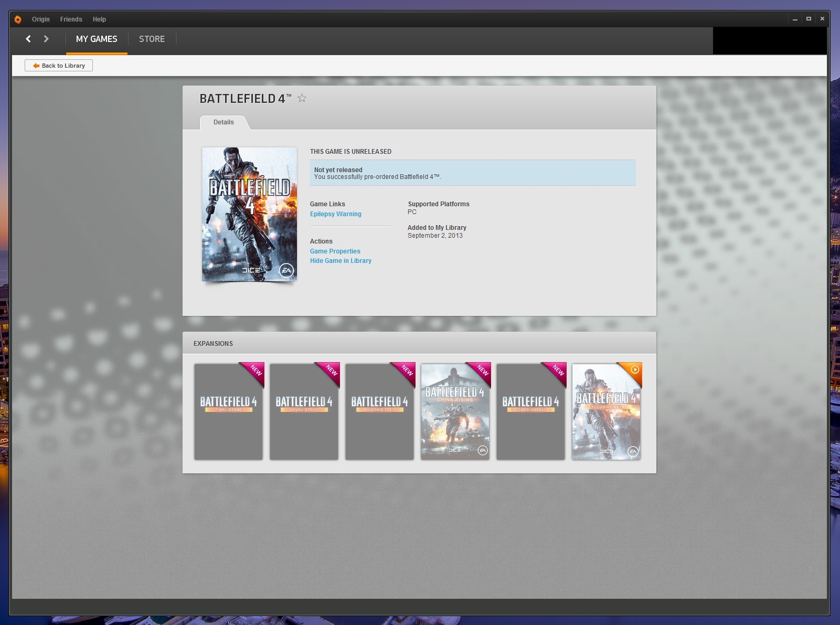This screenshot has width=840, height=625.
Task: Select the Details tab
Action: (x=224, y=122)
